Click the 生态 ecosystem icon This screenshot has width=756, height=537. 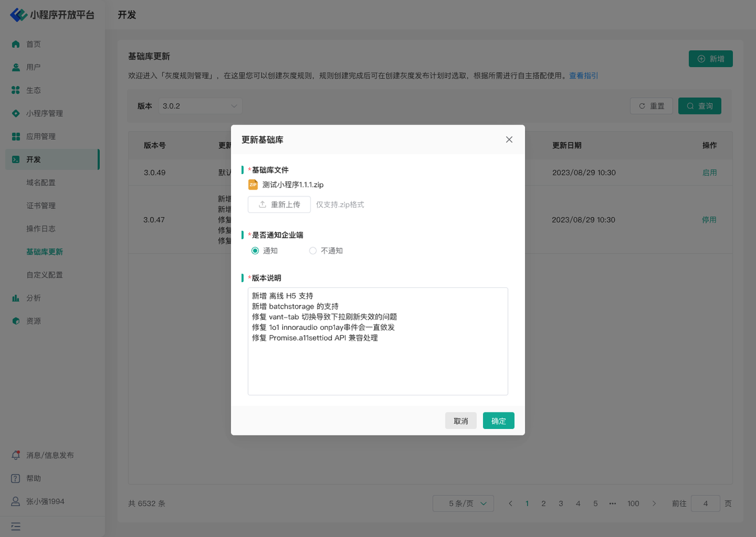(x=16, y=90)
